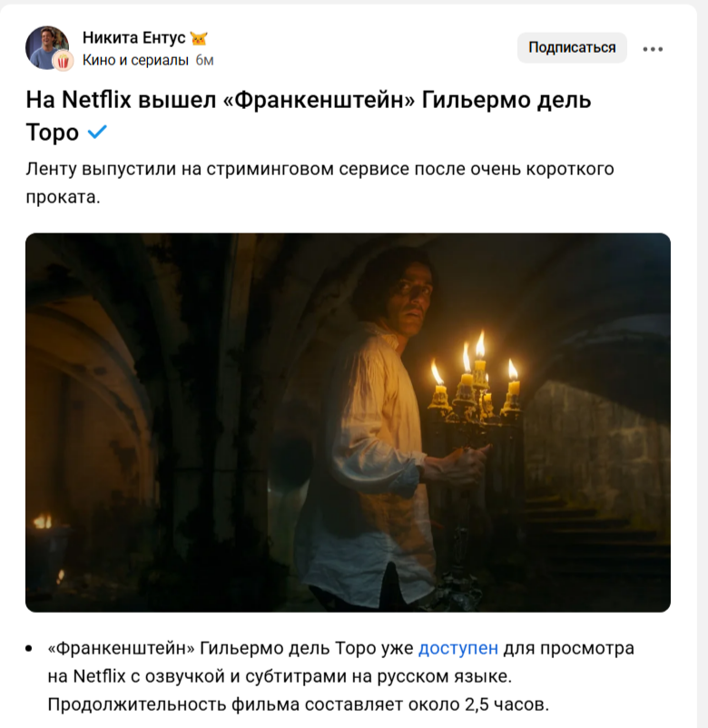The width and height of the screenshot is (708, 728).
Task: Subscribe with the Подписаться button
Action: (x=572, y=47)
